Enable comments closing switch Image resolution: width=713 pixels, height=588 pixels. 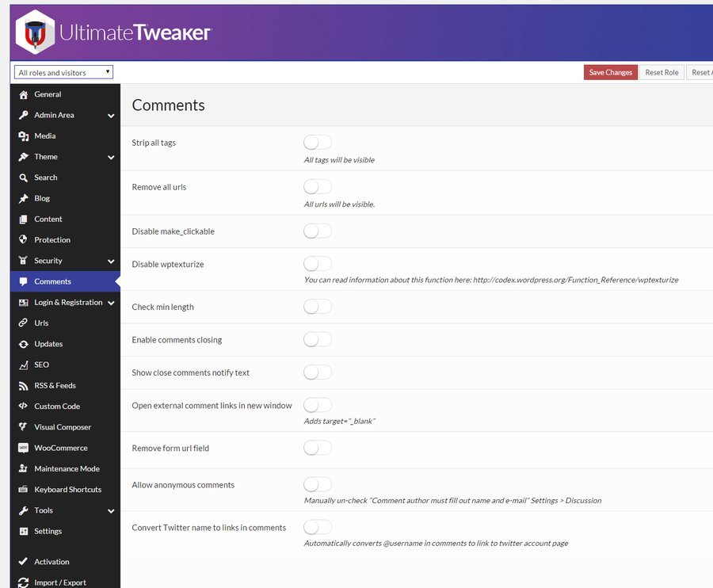[x=317, y=338]
